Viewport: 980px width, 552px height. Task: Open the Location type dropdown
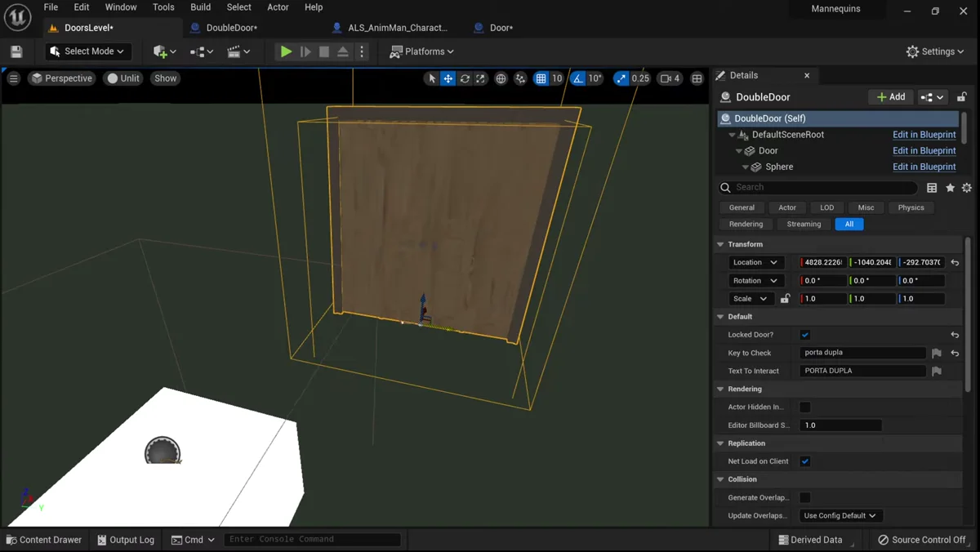(756, 262)
